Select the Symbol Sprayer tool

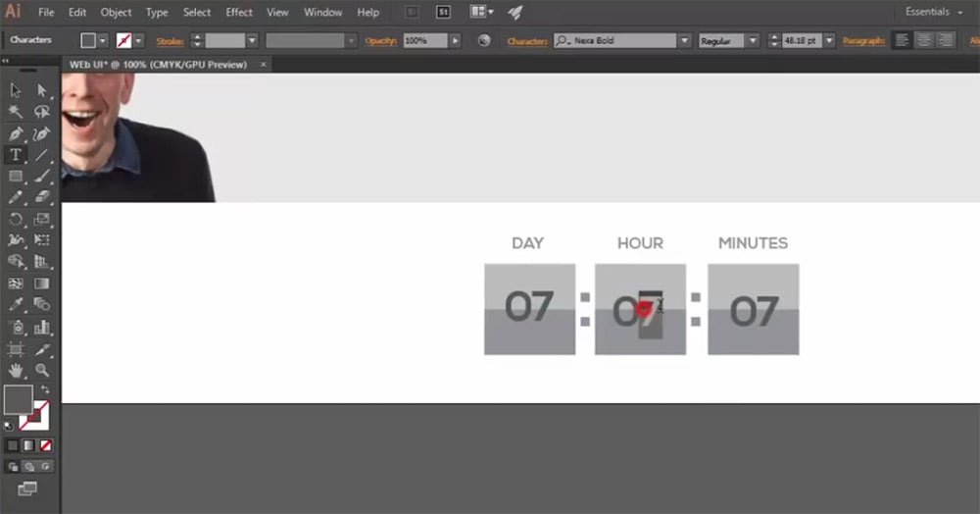point(16,327)
